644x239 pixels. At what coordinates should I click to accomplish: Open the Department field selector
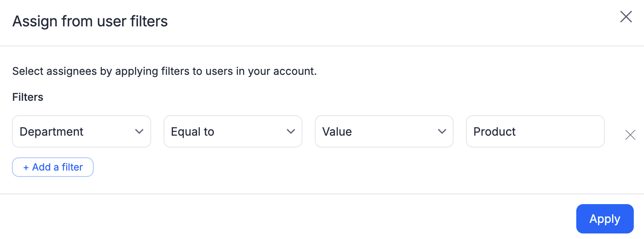(81, 131)
